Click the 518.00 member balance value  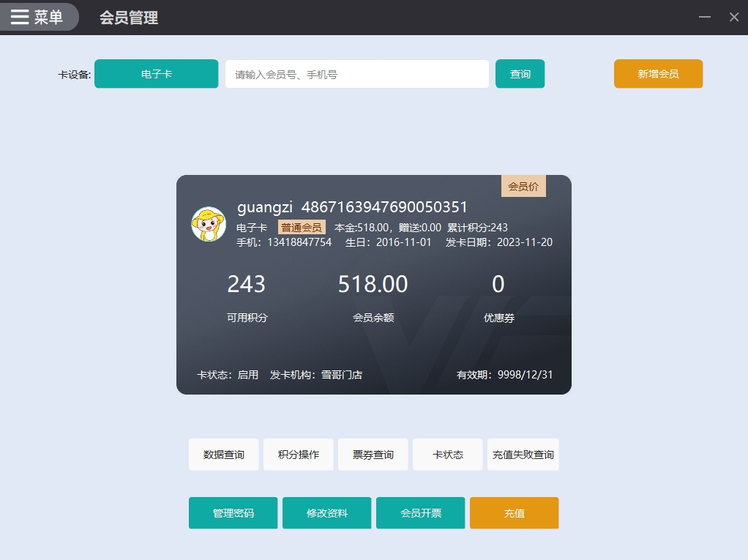point(373,284)
